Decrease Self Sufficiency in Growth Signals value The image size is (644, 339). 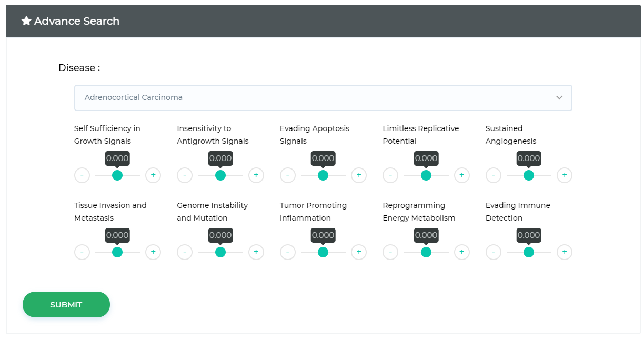[x=82, y=175]
